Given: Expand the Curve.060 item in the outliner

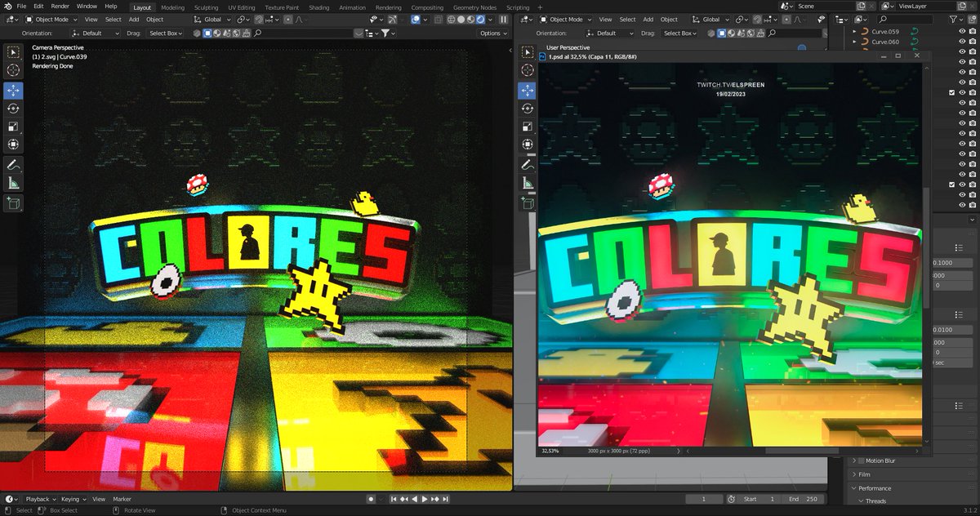Looking at the screenshot, I should click(x=855, y=42).
